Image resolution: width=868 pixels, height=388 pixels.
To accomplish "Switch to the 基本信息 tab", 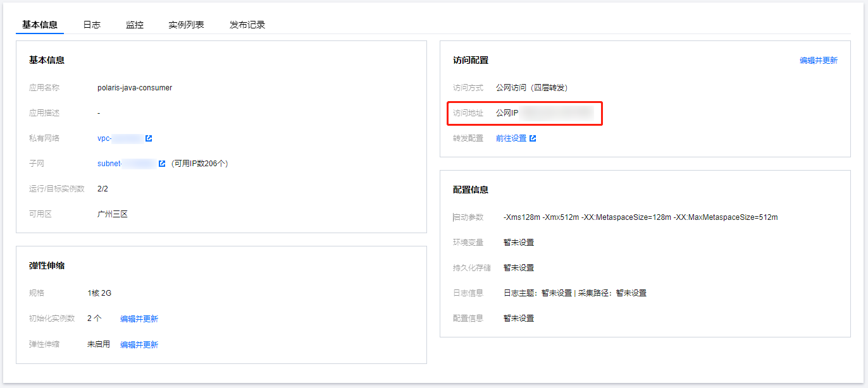I will (40, 25).
